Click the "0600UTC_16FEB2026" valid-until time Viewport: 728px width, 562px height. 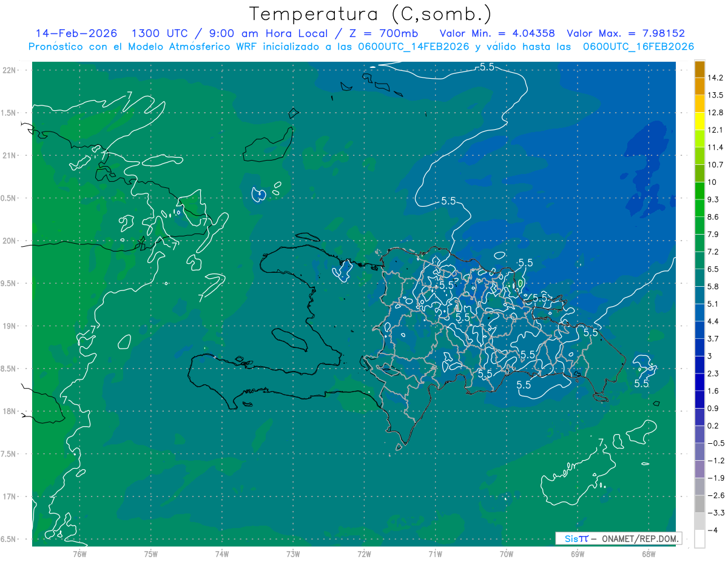coord(638,47)
